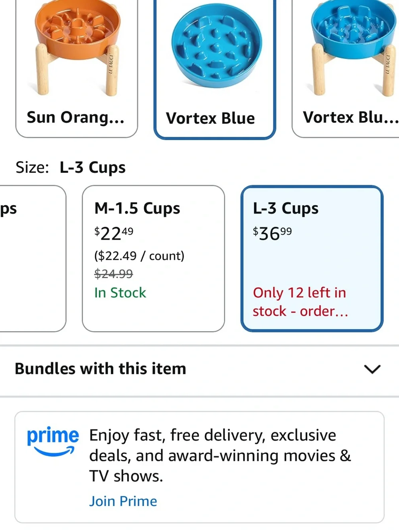
Task: Expand the Bundles with this item section
Action: click(199, 369)
